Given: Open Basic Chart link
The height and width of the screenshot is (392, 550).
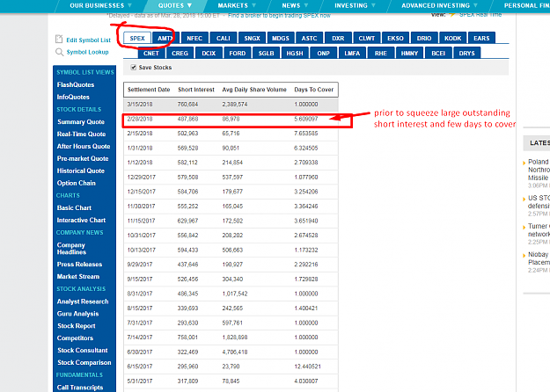Looking at the screenshot, I should 74,207.
